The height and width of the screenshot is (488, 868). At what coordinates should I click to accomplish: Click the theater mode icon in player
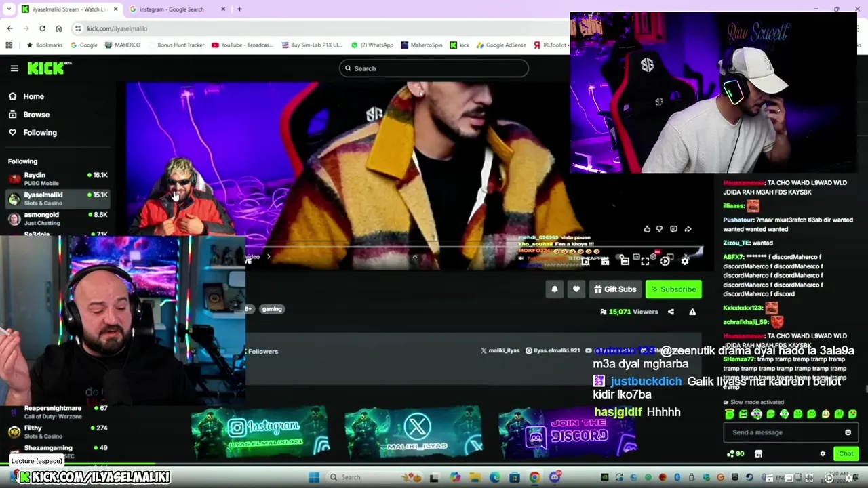(625, 261)
